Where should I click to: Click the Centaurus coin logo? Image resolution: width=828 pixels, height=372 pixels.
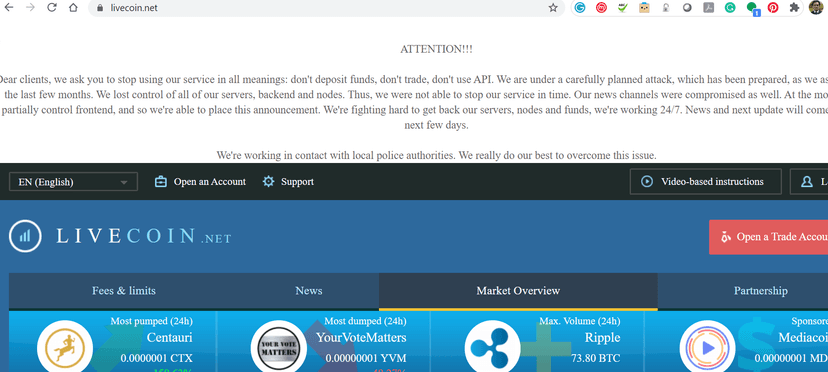pos(65,348)
